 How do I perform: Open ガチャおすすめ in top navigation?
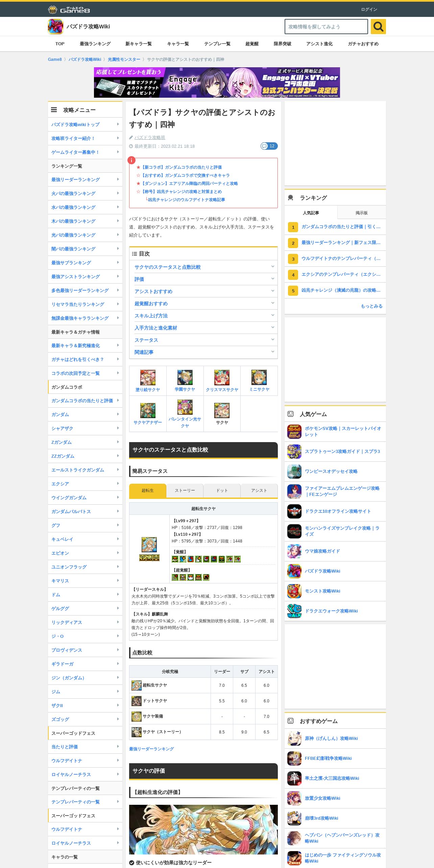363,44
